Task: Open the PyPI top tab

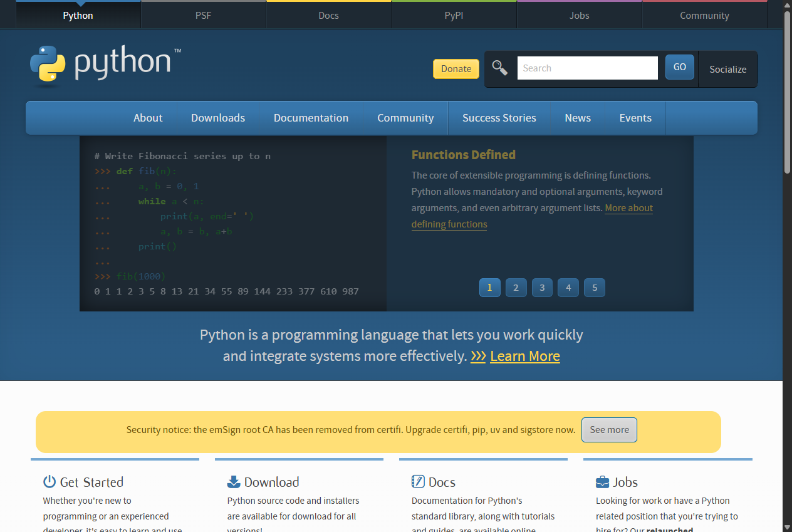Action: 454,15
